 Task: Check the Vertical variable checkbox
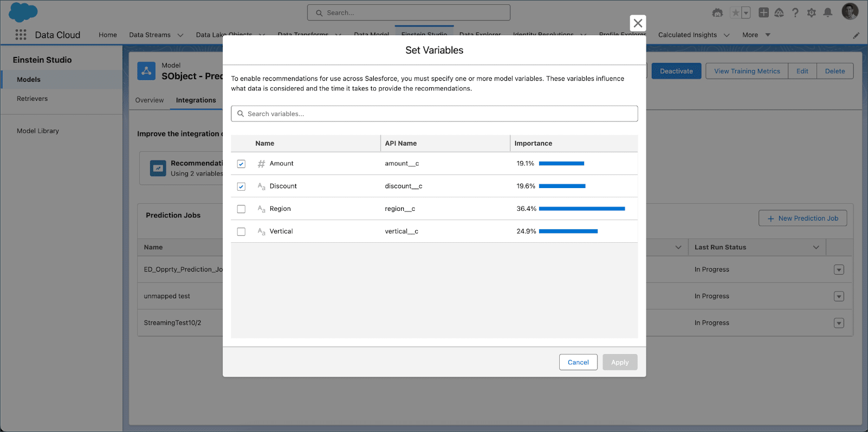241,231
